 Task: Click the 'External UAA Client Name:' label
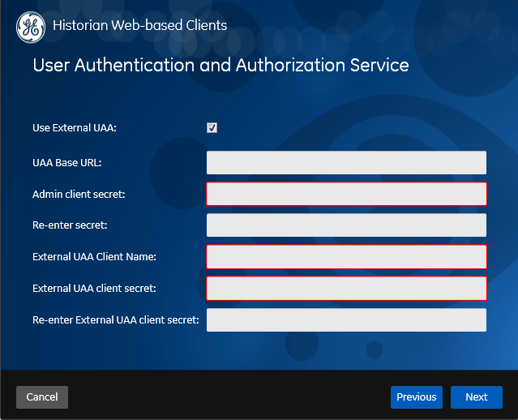(x=94, y=257)
